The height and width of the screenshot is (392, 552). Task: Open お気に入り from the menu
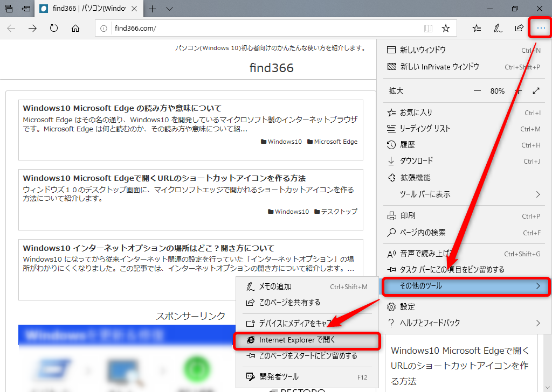(464, 113)
